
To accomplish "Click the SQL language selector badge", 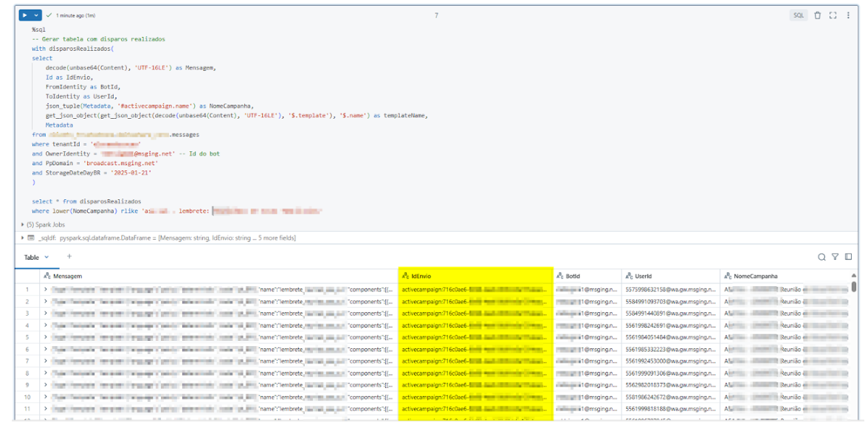I will point(799,15).
